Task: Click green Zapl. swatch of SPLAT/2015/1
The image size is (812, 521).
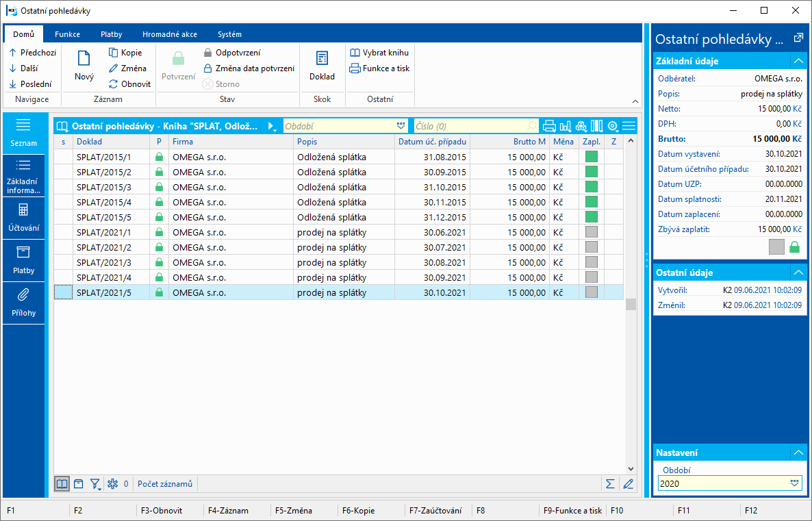Action: [592, 157]
